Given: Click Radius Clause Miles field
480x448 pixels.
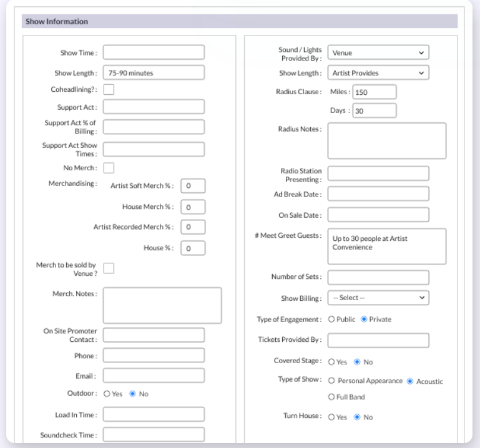Looking at the screenshot, I should click(375, 92).
